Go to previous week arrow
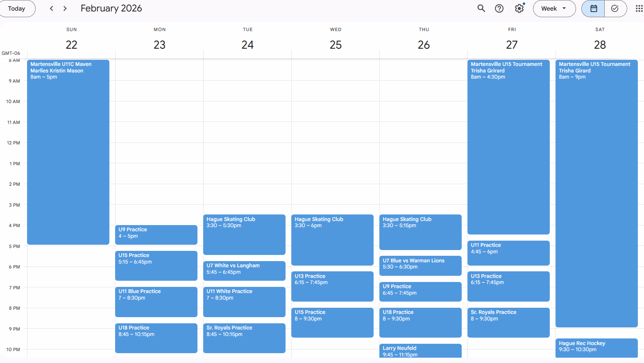The height and width of the screenshot is (363, 644). point(52,9)
